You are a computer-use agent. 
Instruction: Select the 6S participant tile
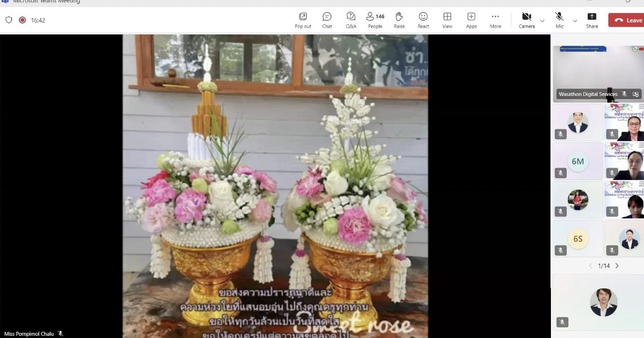click(x=578, y=239)
